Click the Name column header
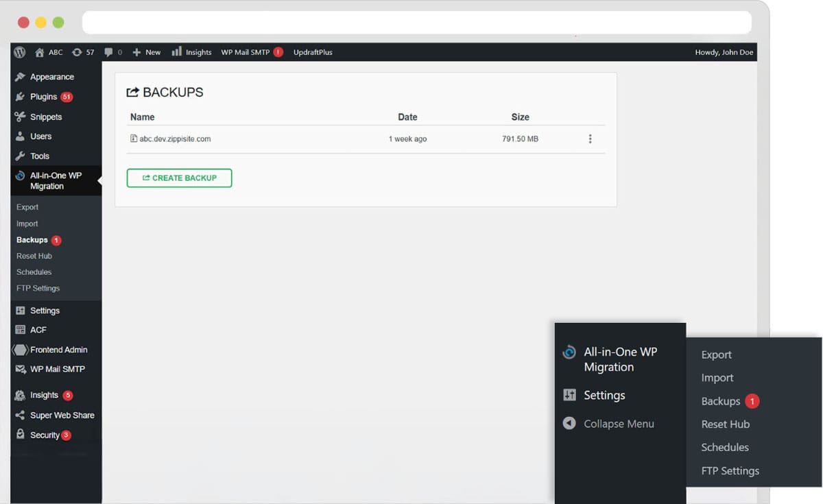 (x=142, y=117)
